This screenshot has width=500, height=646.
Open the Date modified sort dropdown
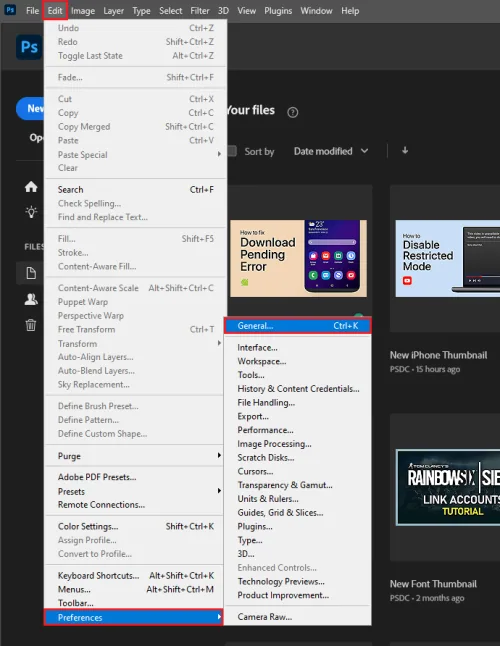pos(331,151)
